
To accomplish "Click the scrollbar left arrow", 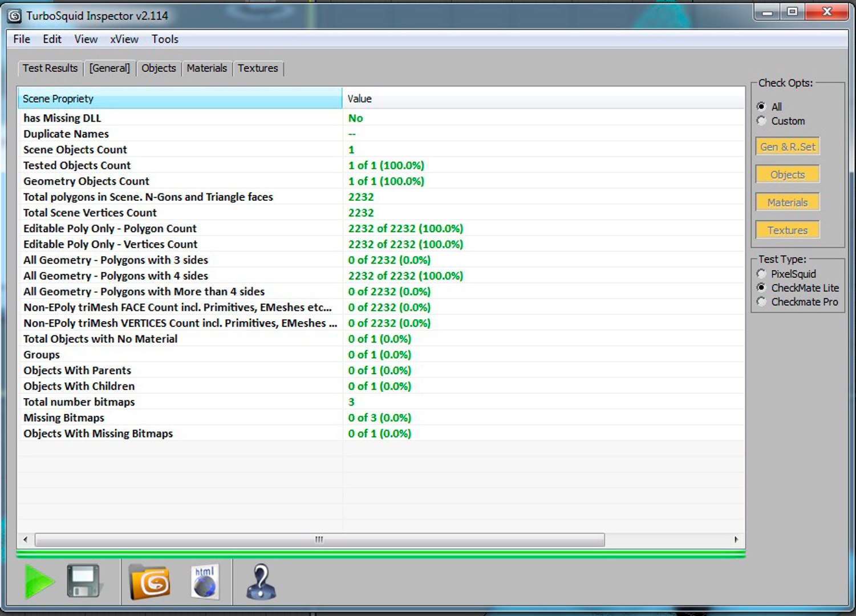I will point(25,540).
